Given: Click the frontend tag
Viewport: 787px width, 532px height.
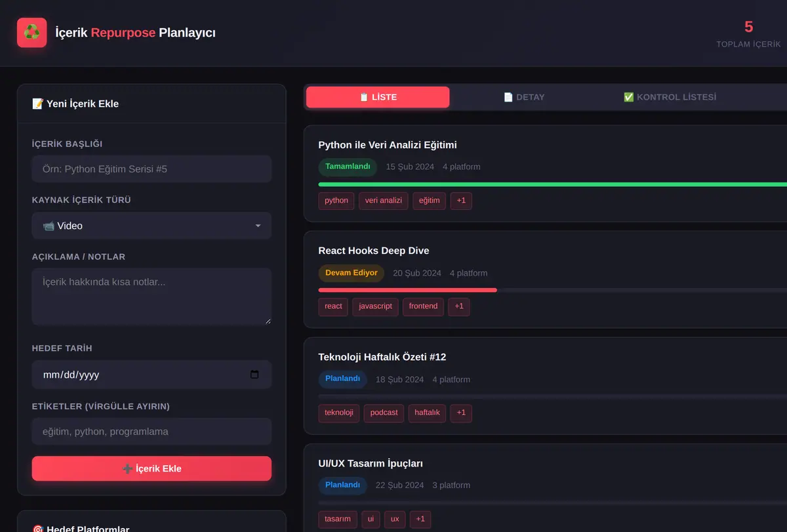Looking at the screenshot, I should (423, 306).
